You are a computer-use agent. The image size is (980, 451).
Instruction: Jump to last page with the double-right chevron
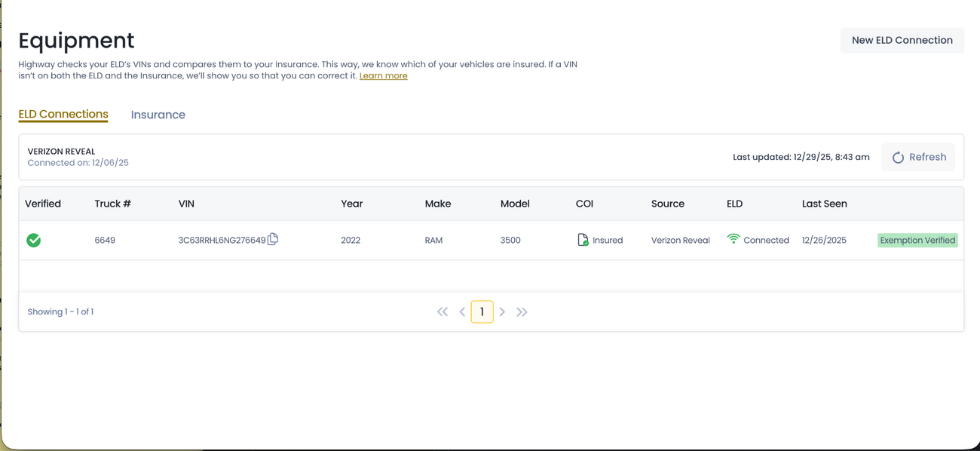[522, 311]
